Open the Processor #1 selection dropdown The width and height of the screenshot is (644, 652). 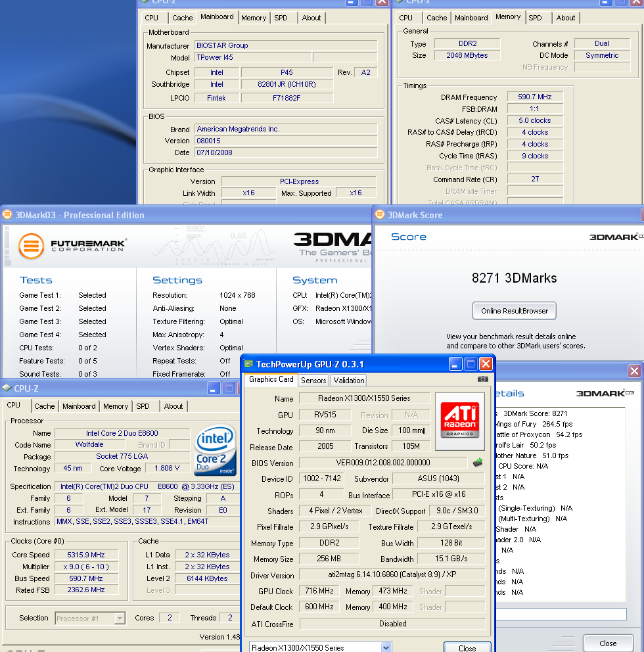pos(120,618)
